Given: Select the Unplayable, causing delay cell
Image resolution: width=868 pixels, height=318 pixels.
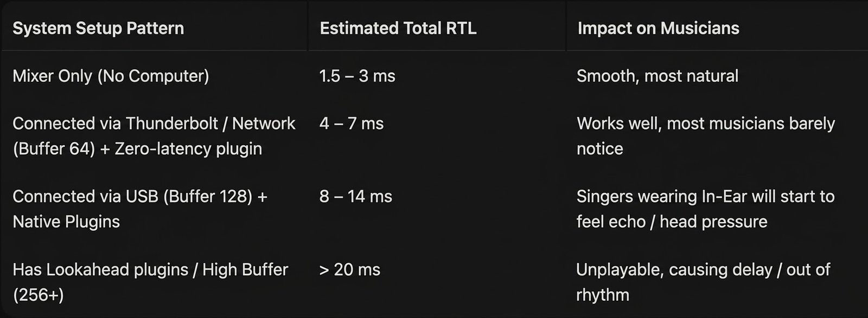Looking at the screenshot, I should [703, 282].
